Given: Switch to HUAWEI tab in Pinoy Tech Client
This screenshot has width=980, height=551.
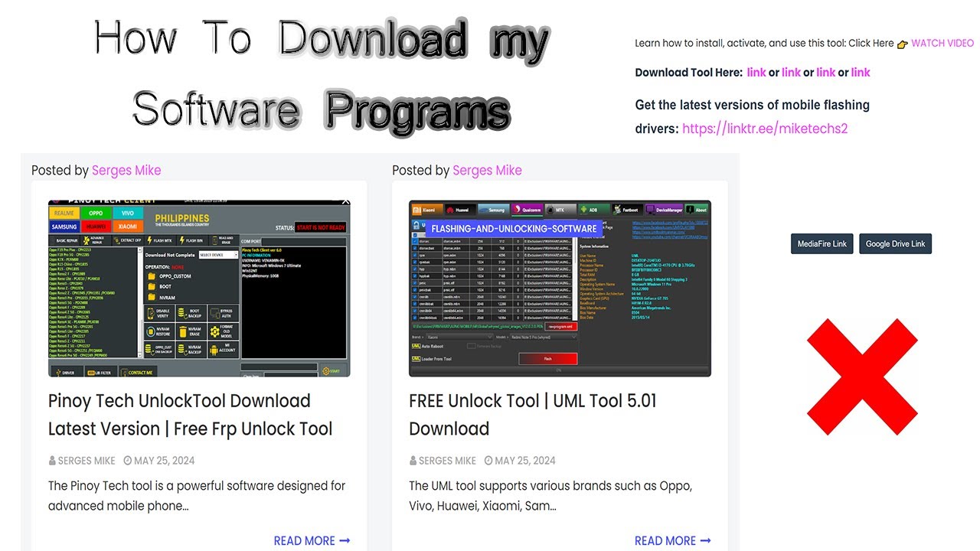Looking at the screenshot, I should click(x=95, y=227).
